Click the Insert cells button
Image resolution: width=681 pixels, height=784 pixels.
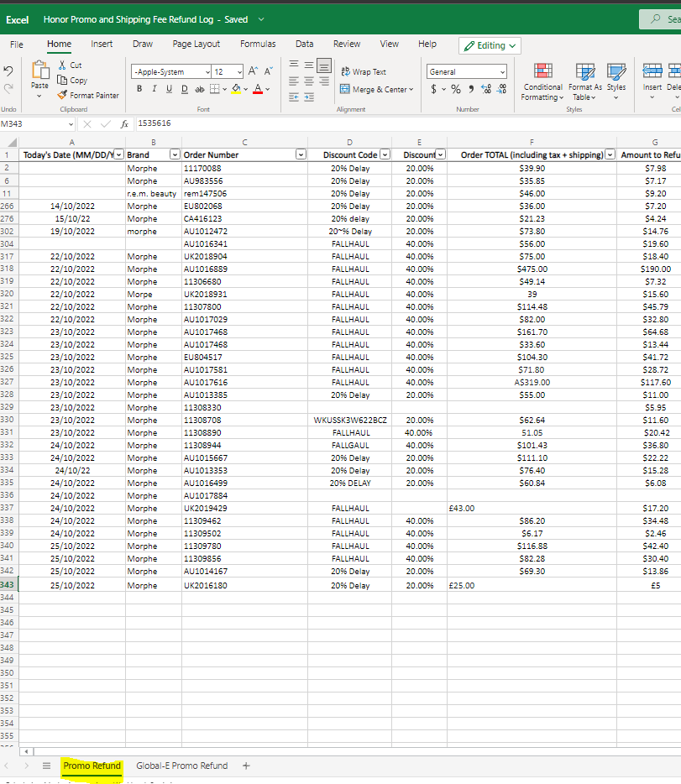click(652, 81)
